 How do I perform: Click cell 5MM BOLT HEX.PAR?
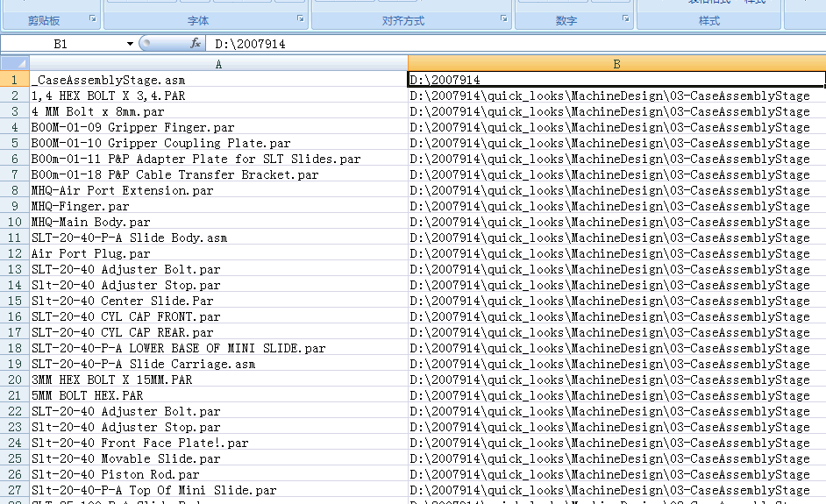(x=218, y=395)
